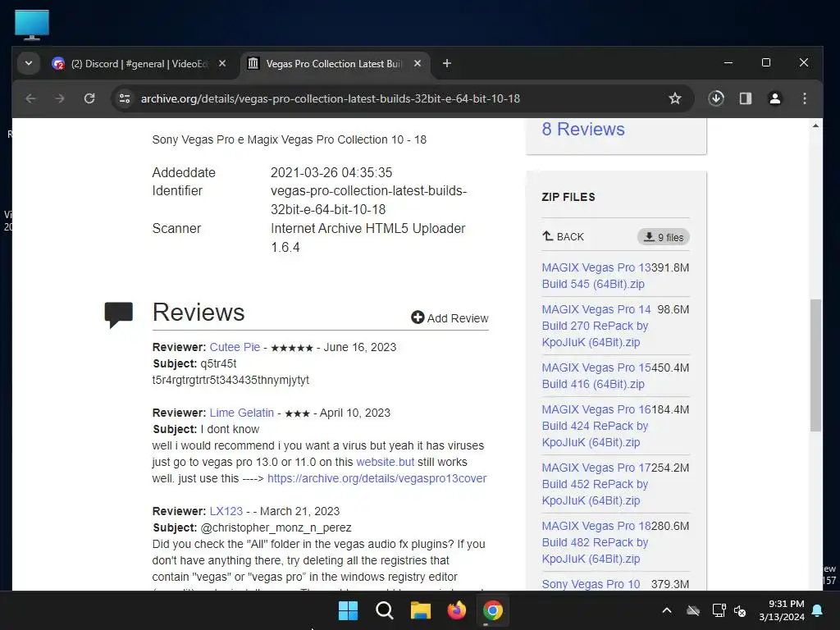This screenshot has height=630, width=840.
Task: View site information icon in address bar
Action: point(125,98)
